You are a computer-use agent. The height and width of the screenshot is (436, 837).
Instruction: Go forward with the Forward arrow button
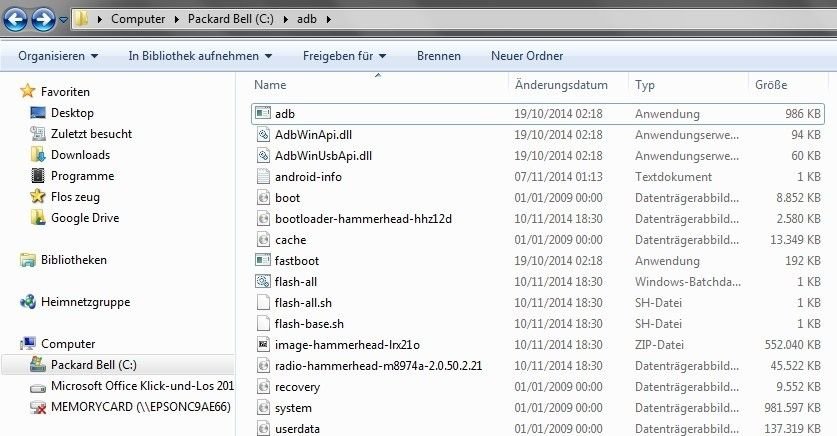tap(43, 19)
